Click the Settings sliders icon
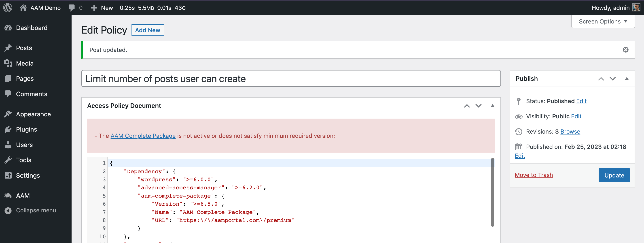Image resolution: width=644 pixels, height=243 pixels. [8, 175]
